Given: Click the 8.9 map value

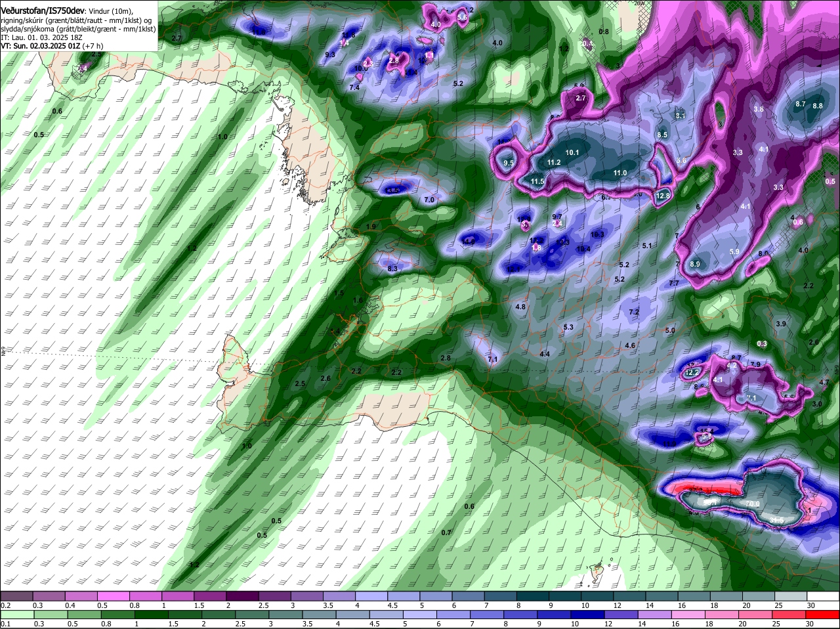Looking at the screenshot, I should click(695, 264).
